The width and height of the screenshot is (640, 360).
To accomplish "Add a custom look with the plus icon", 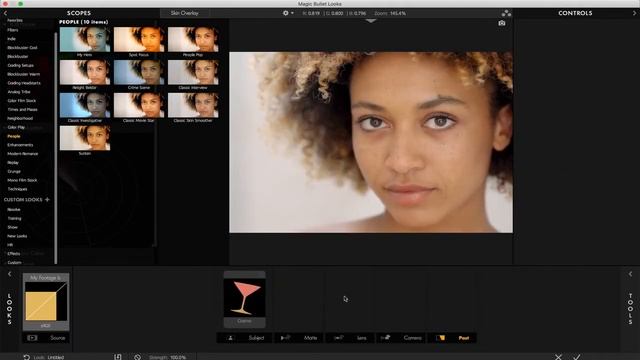I will (47, 200).
